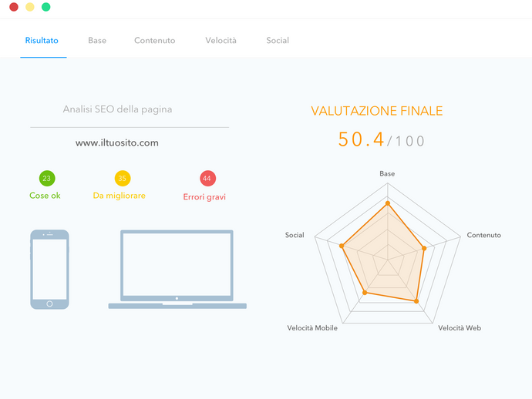
Task: Close the window with red button
Action: point(14,7)
